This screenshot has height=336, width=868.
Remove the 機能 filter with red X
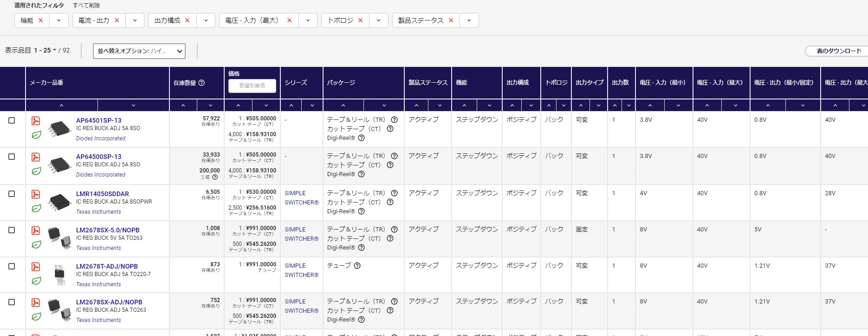click(x=41, y=20)
